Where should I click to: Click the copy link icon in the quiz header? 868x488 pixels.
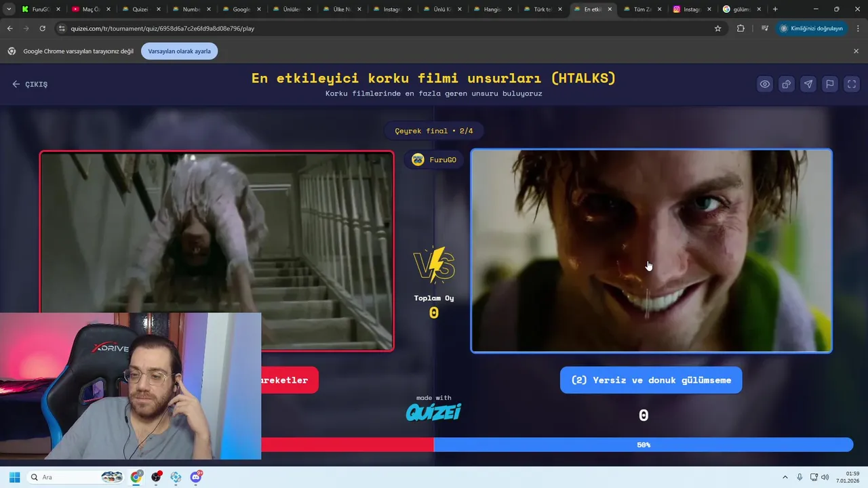click(x=787, y=84)
